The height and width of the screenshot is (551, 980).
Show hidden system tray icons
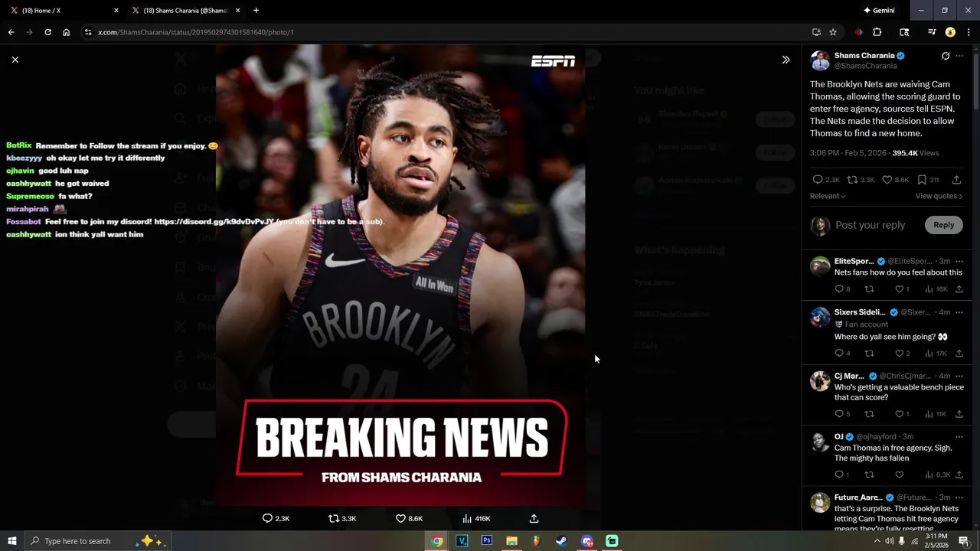click(877, 541)
